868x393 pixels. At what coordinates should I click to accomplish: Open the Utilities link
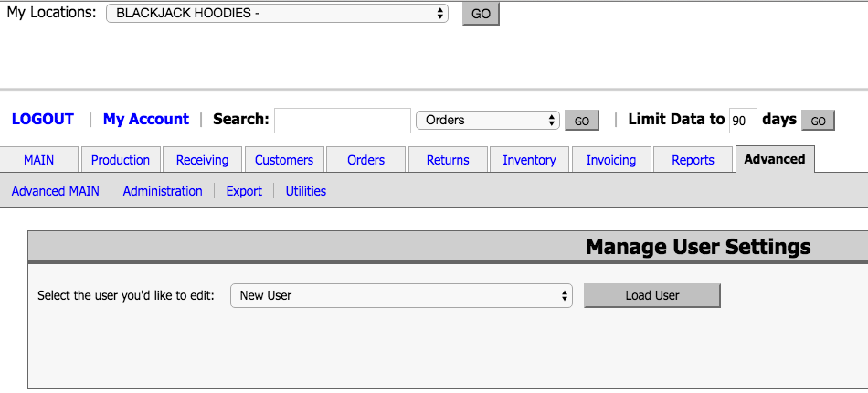click(x=305, y=191)
